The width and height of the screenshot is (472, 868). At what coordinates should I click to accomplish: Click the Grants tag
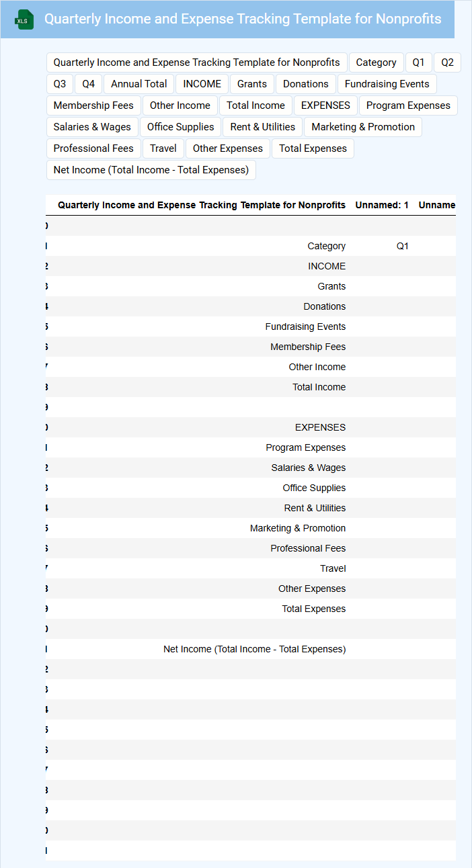coord(252,84)
